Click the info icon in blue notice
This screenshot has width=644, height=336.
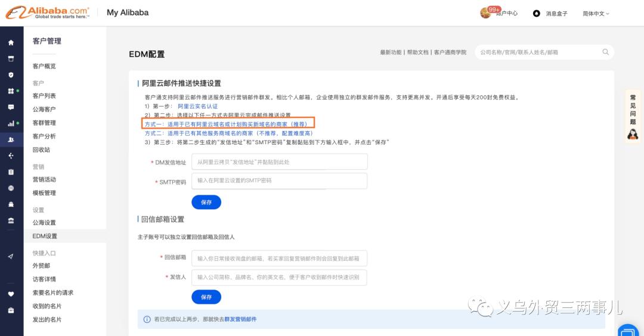click(x=147, y=319)
